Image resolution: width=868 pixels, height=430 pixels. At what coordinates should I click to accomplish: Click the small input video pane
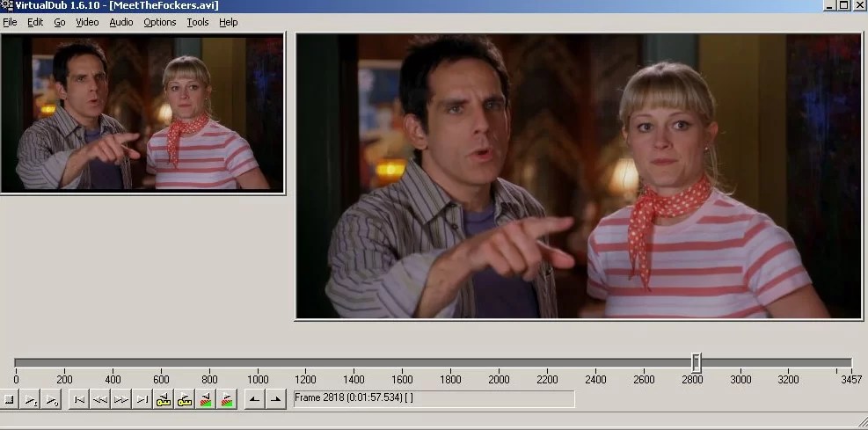point(142,113)
